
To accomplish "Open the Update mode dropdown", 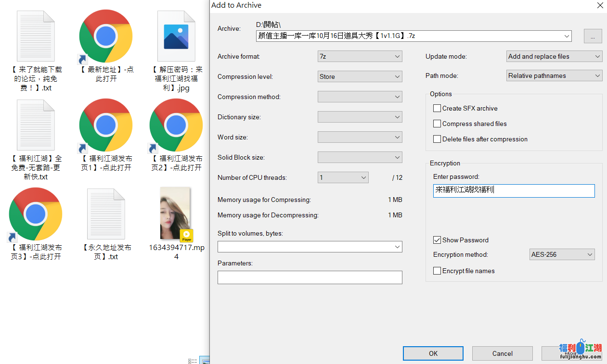I will [554, 56].
